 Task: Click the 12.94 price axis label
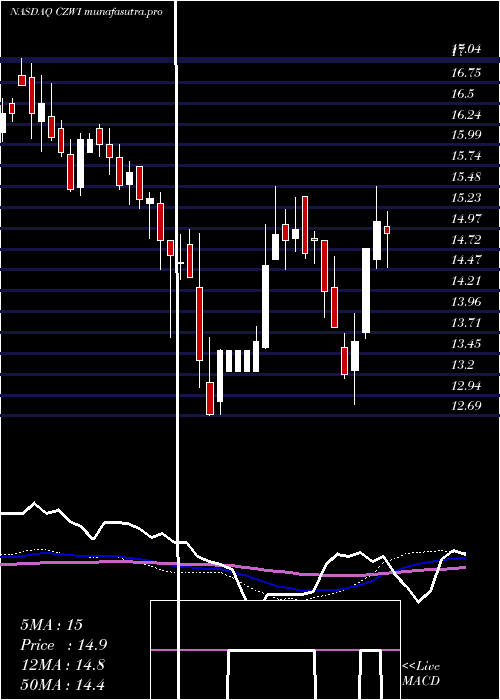(466, 386)
